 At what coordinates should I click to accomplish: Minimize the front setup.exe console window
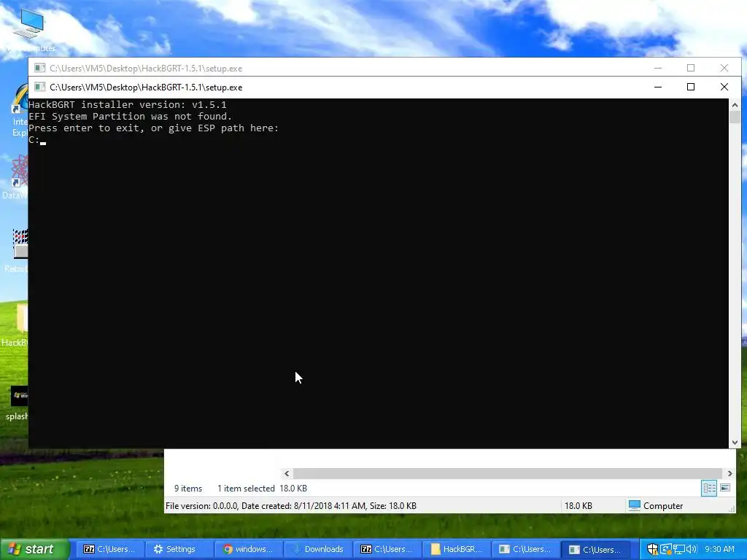[x=658, y=87]
